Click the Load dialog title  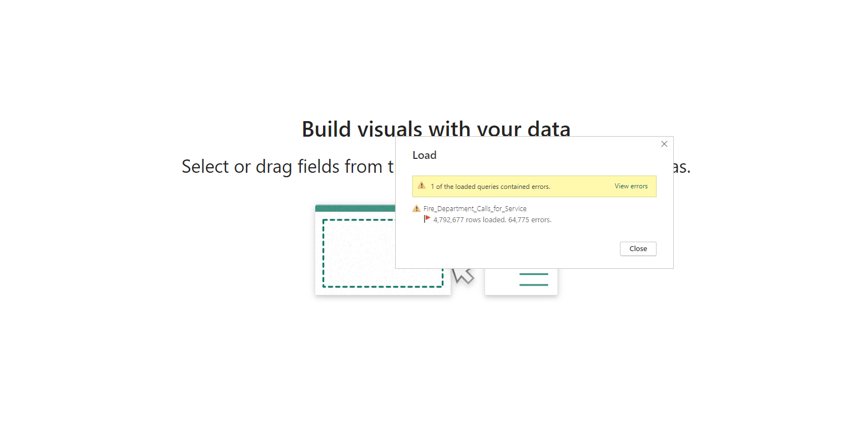click(x=425, y=155)
